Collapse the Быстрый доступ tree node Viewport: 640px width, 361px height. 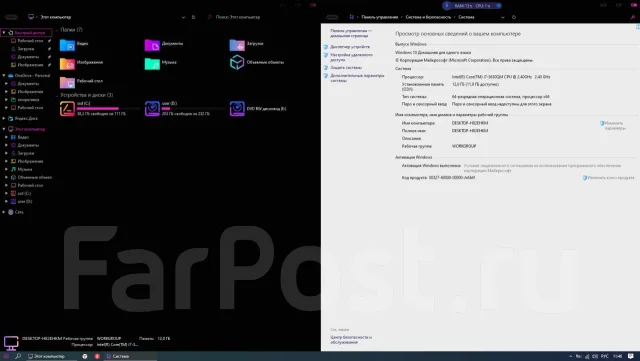[x=4, y=33]
